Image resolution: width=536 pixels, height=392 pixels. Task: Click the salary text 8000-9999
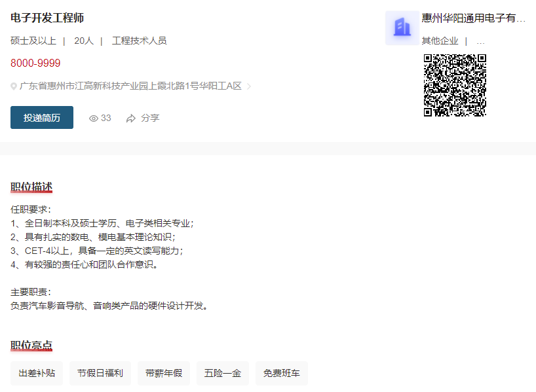pos(35,63)
